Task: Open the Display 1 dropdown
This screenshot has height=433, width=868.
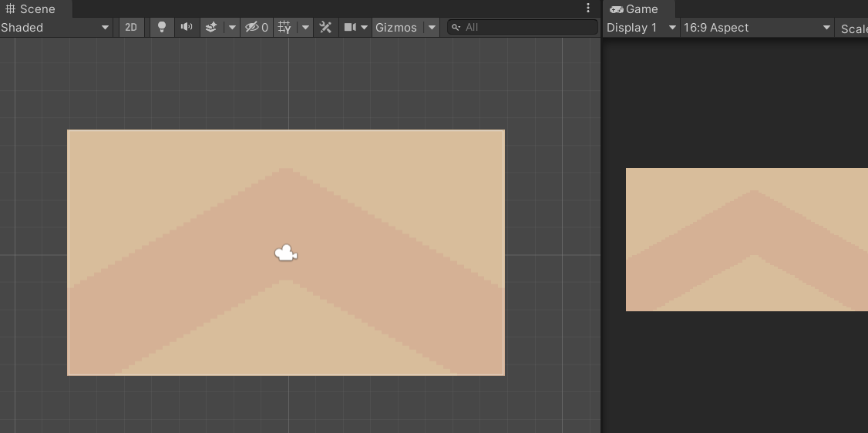Action: tap(641, 28)
